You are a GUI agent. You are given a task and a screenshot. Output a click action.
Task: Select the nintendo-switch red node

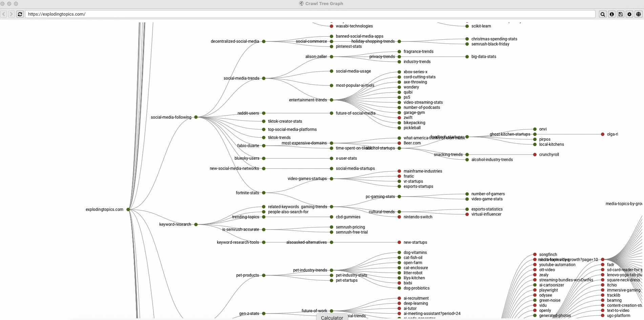pos(399,217)
